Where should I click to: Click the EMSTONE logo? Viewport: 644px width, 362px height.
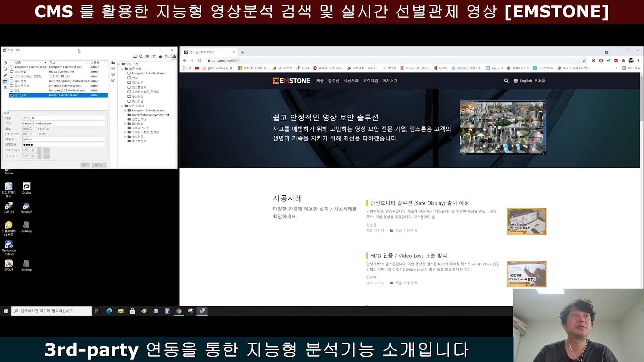tap(291, 81)
